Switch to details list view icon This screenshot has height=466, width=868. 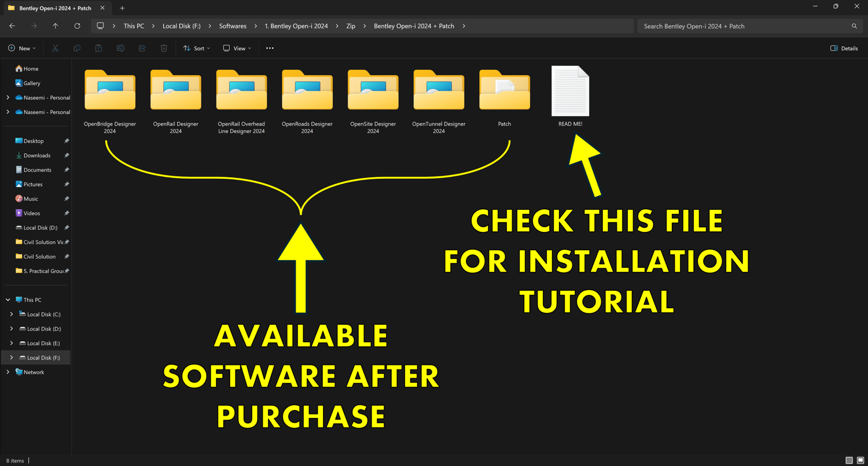click(849, 461)
